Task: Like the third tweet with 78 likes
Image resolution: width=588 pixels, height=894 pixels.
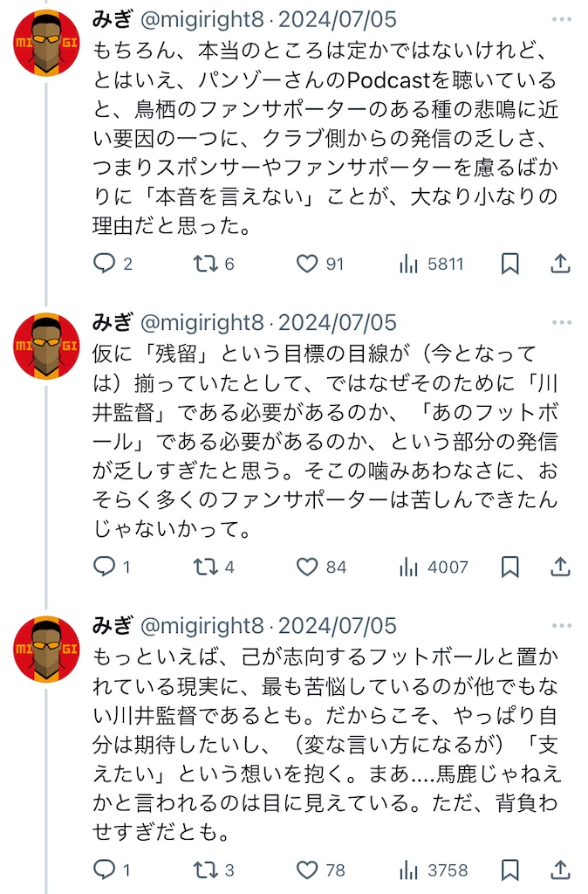Action: [307, 870]
